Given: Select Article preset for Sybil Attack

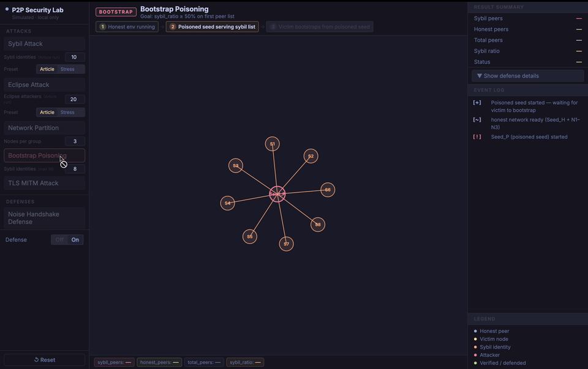Looking at the screenshot, I should [47, 69].
